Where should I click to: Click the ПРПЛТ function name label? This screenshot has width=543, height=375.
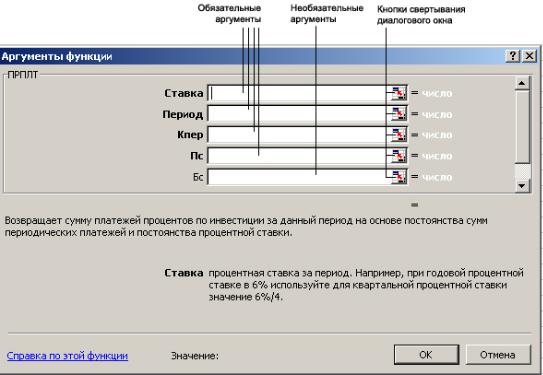[23, 74]
